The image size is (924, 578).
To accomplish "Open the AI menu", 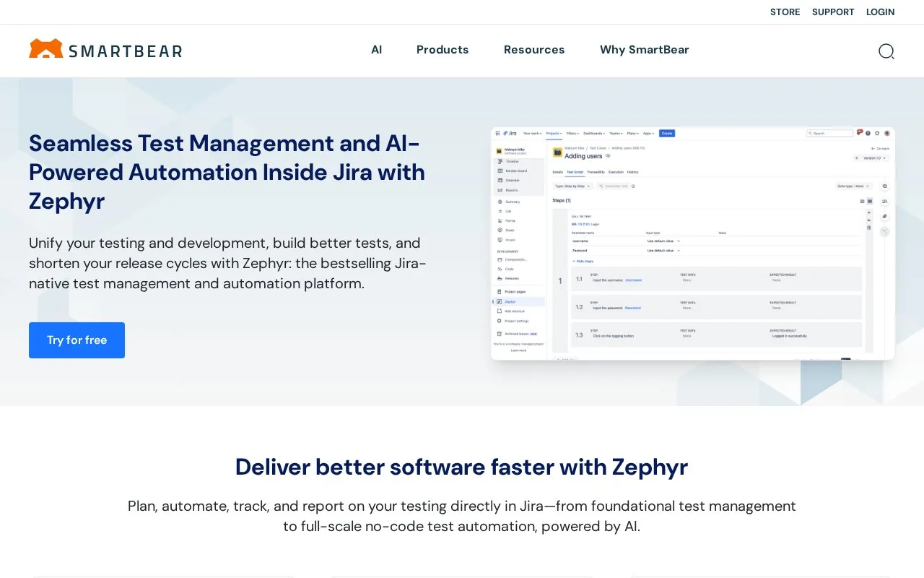I will 376,50.
